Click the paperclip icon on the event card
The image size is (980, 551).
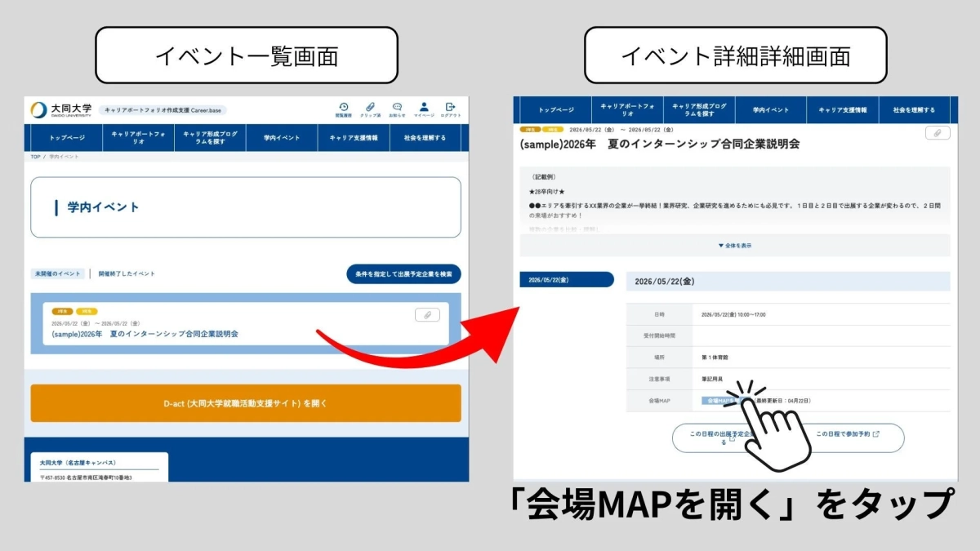426,316
